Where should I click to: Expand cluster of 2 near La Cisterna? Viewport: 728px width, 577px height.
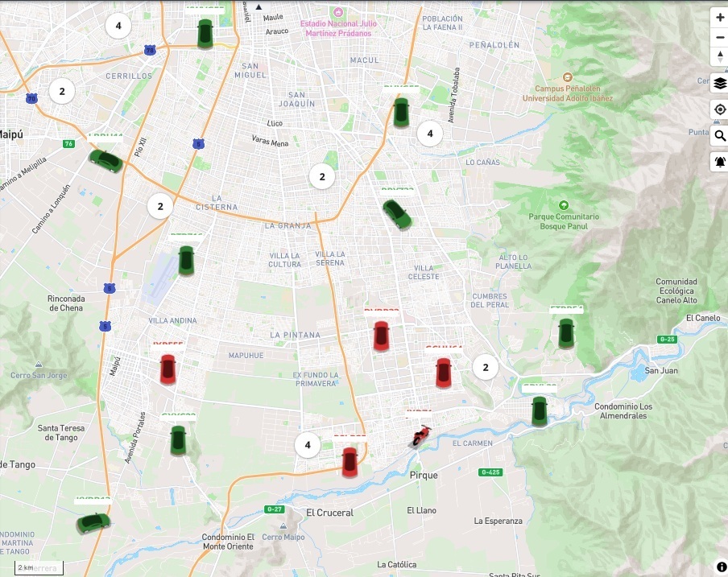point(160,207)
